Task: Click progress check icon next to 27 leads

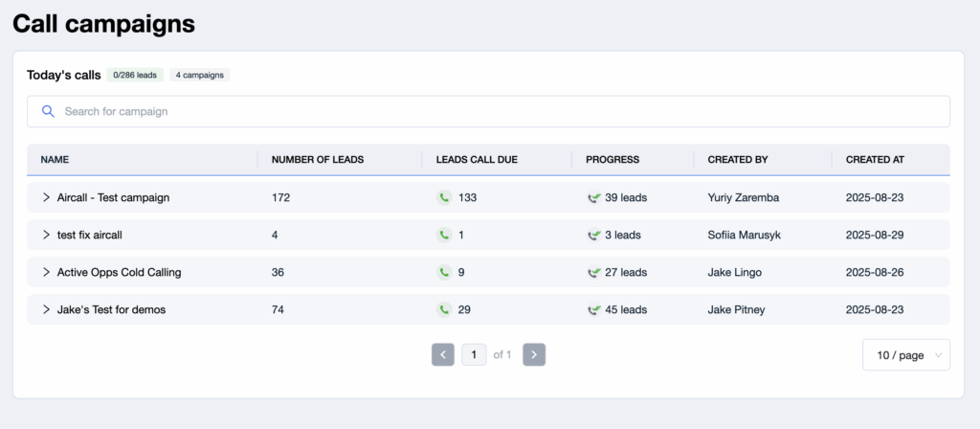Action: pyautogui.click(x=593, y=273)
